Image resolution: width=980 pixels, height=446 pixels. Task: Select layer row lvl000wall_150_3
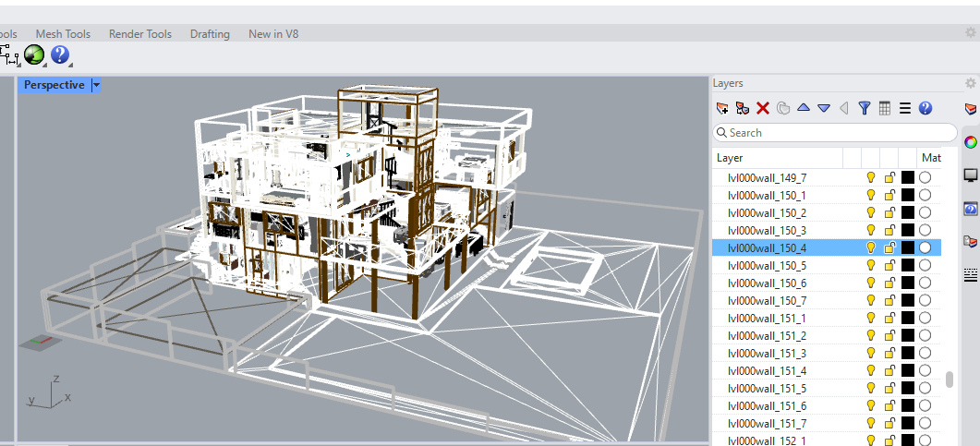click(x=827, y=231)
